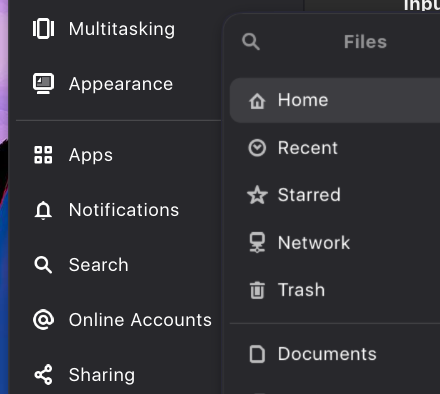This screenshot has height=394, width=440.
Task: Click the search magnifier icon in Files
Action: point(251,42)
